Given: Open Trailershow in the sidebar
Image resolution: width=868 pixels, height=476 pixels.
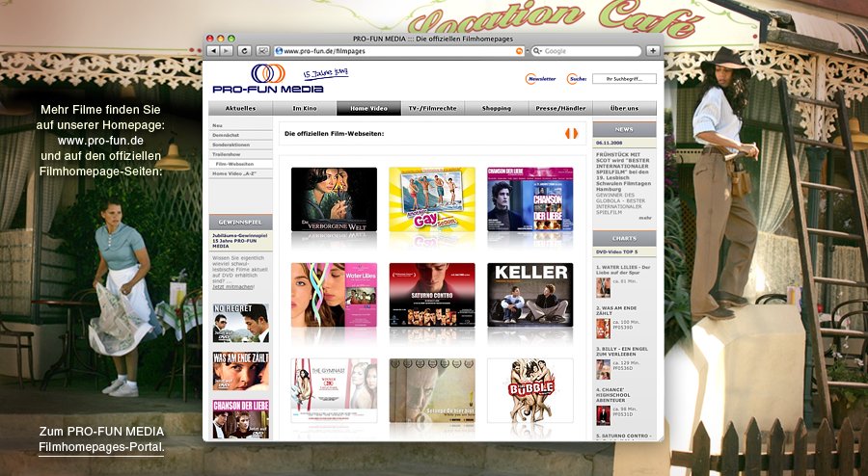Looking at the screenshot, I should click(240, 154).
